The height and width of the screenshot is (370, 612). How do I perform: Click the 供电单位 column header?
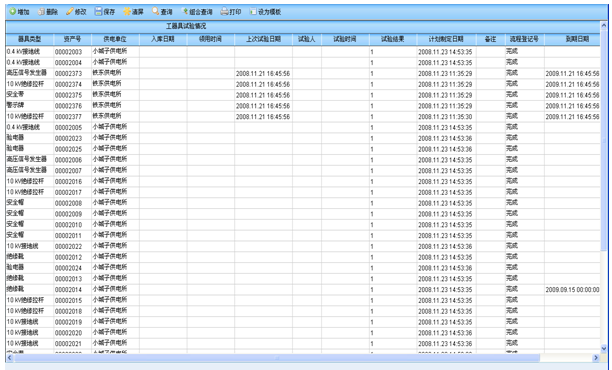[115, 39]
